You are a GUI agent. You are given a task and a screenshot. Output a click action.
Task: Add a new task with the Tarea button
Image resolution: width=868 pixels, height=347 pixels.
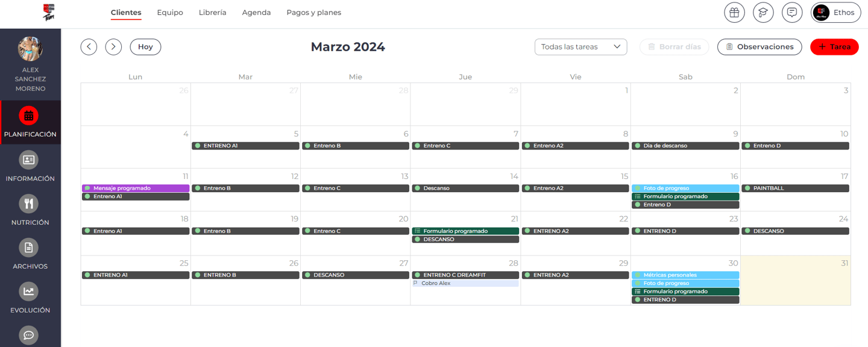coord(834,46)
